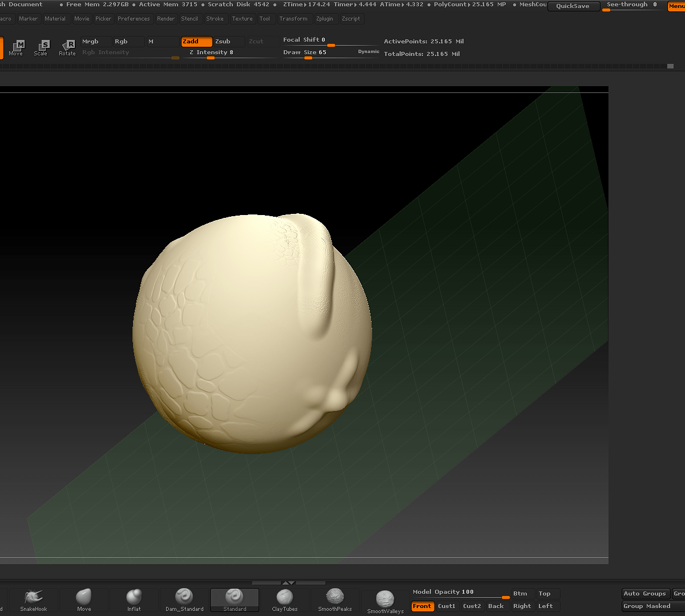The image size is (685, 616).
Task: Open the Material menu
Action: click(x=55, y=19)
